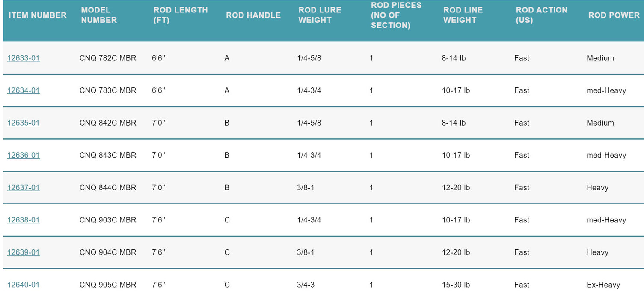Click the Rod Action (US) header
The width and height of the screenshot is (644, 300).
(542, 15)
